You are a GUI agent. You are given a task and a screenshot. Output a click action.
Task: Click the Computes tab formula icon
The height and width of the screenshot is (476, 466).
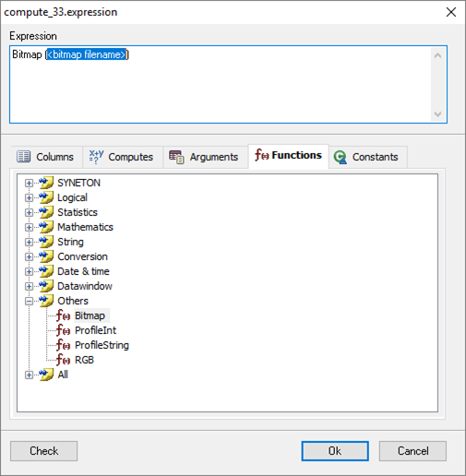pos(96,157)
